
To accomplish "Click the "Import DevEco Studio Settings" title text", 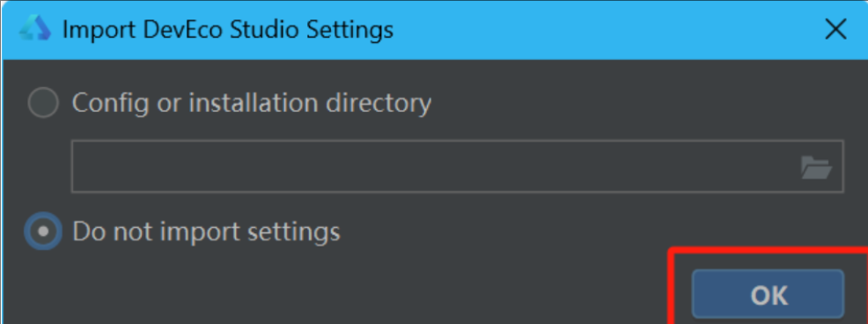I will coord(228,30).
